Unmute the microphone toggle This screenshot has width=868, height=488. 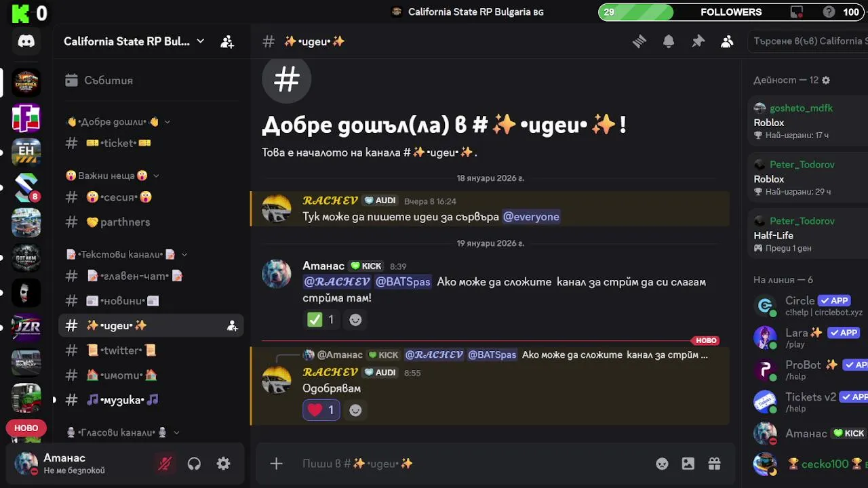[165, 464]
